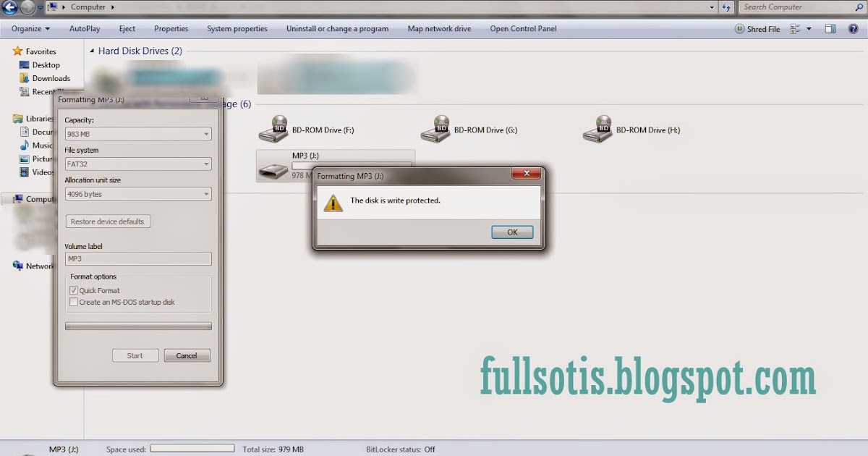This screenshot has width=868, height=456.
Task: Click Restore device defaults button
Action: [x=108, y=221]
